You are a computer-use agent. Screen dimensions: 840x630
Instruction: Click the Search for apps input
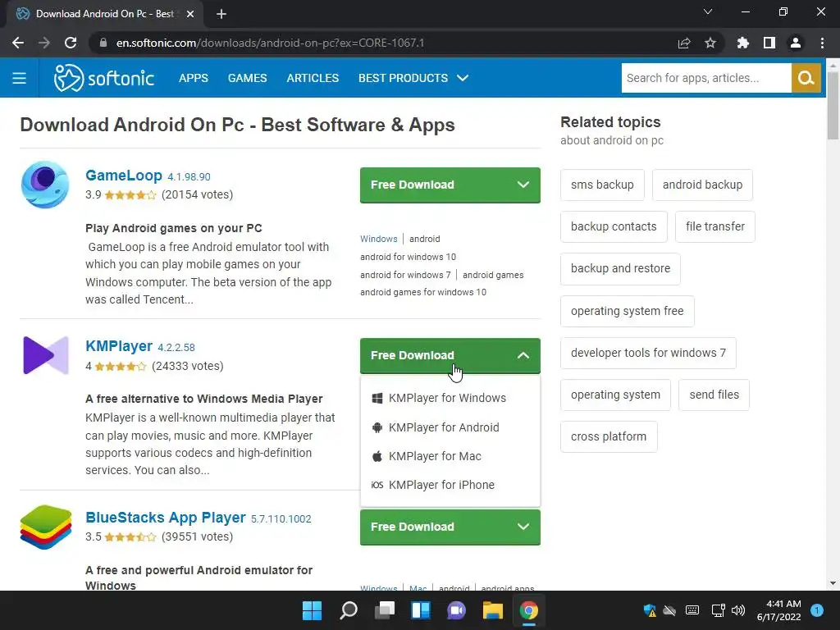pyautogui.click(x=706, y=78)
